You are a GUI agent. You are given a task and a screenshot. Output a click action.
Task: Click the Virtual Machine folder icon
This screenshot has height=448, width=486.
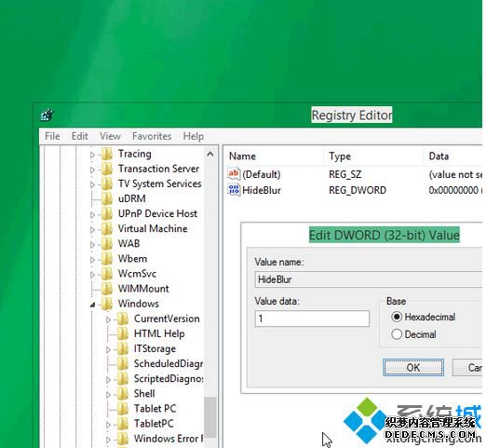[107, 228]
